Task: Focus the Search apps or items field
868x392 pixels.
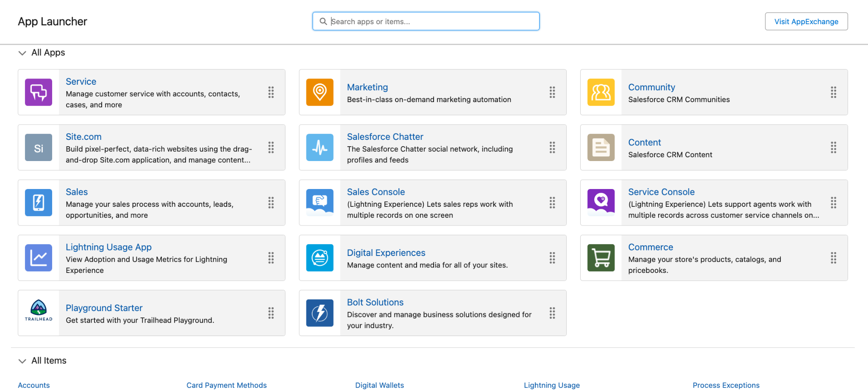Action: (426, 21)
